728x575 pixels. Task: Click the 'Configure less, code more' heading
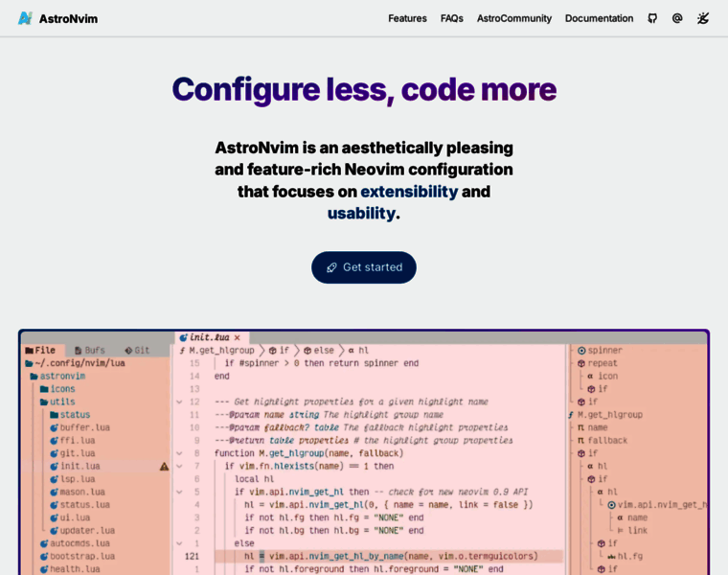point(364,89)
